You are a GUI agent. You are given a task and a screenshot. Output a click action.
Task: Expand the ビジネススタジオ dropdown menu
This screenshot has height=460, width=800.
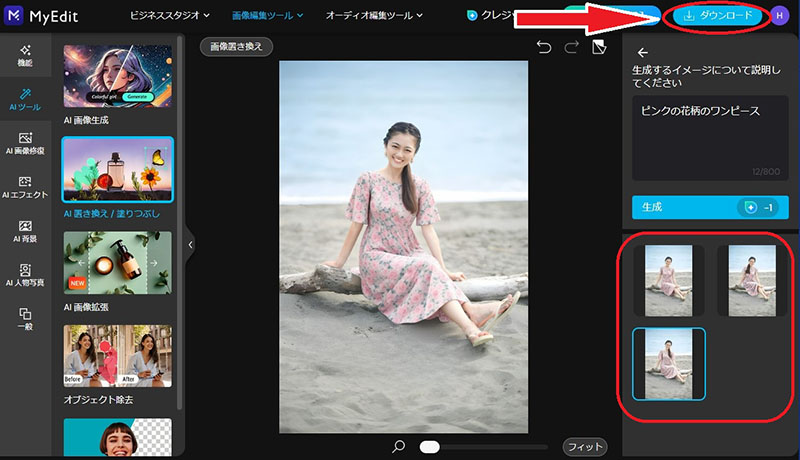pos(172,16)
